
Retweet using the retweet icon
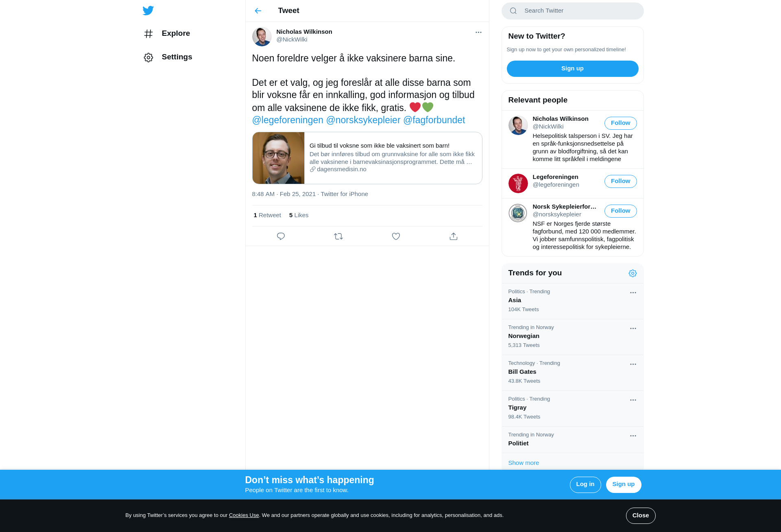coord(338,236)
